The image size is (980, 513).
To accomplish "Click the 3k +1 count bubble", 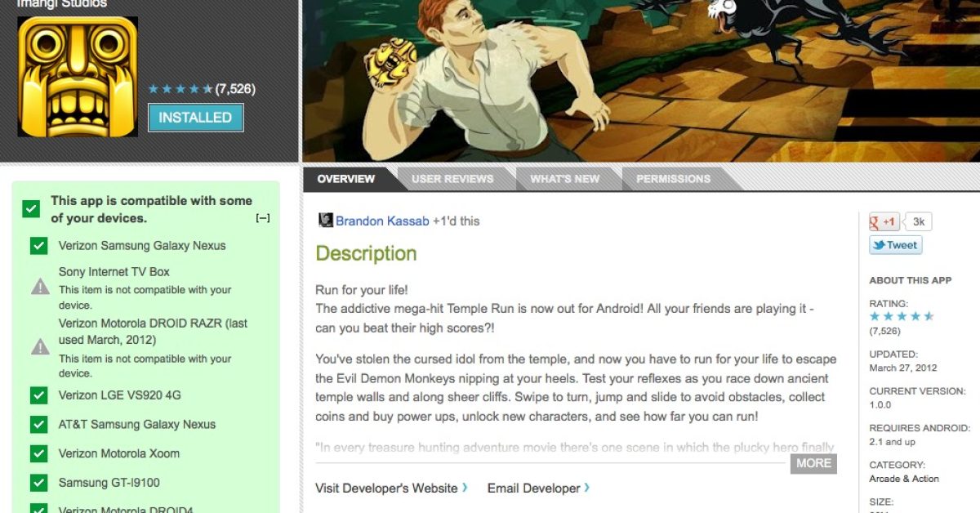I will pos(918,221).
